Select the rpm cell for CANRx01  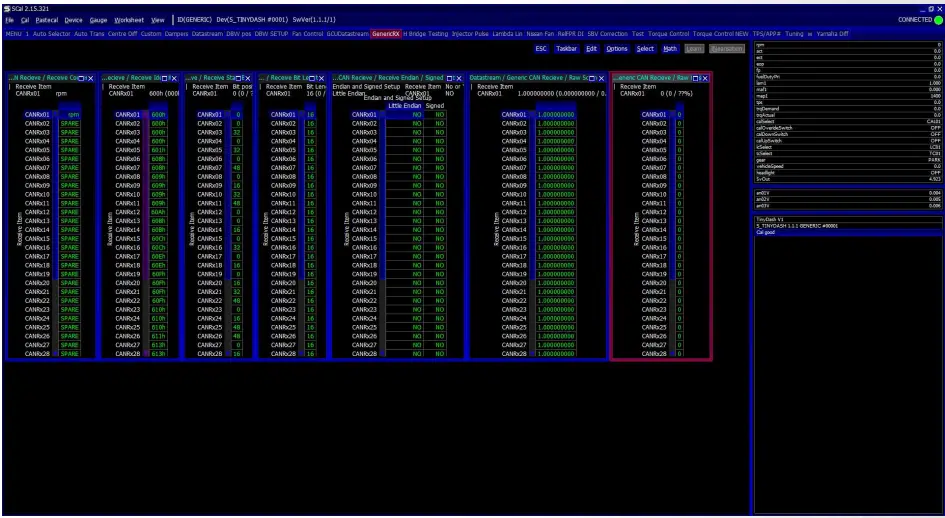point(69,115)
